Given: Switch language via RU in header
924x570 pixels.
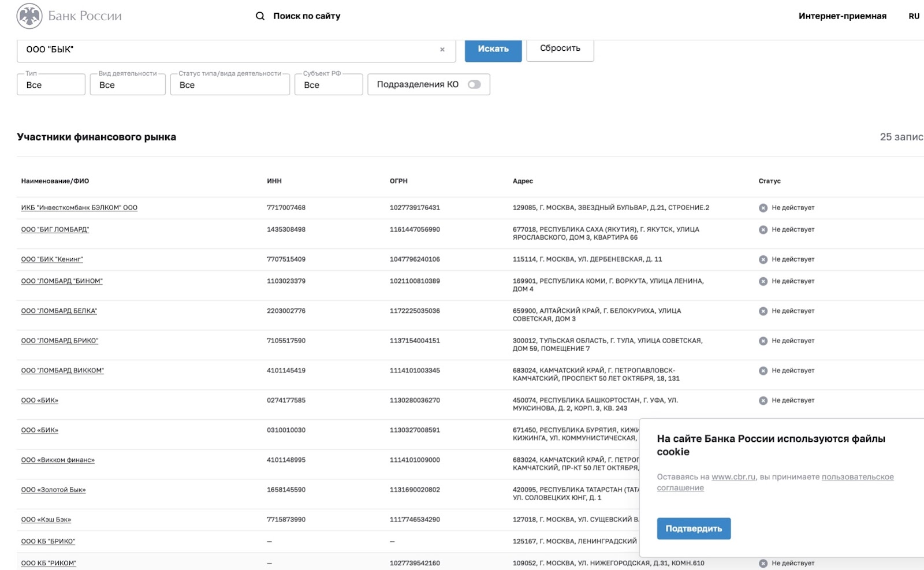Looking at the screenshot, I should 914,16.
